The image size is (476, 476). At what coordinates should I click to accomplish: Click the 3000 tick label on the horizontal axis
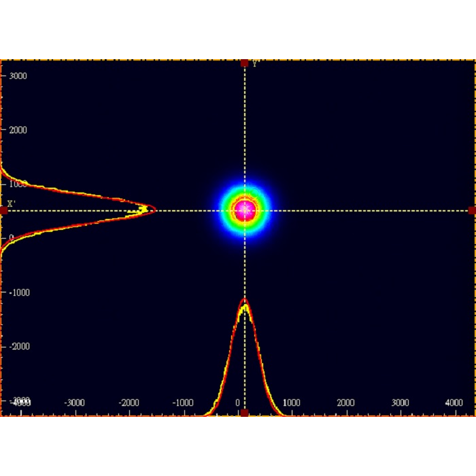click(400, 403)
